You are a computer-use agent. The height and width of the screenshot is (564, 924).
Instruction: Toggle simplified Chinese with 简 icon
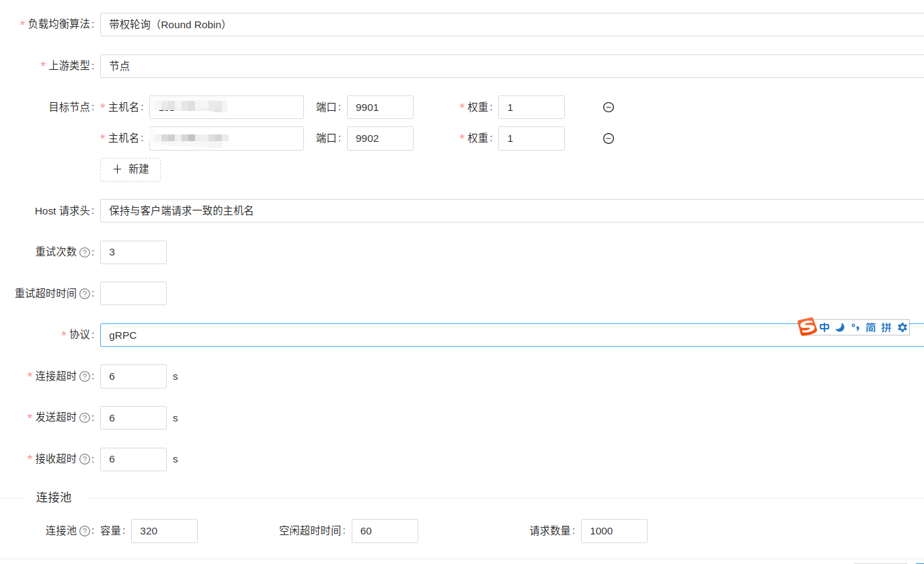click(870, 327)
